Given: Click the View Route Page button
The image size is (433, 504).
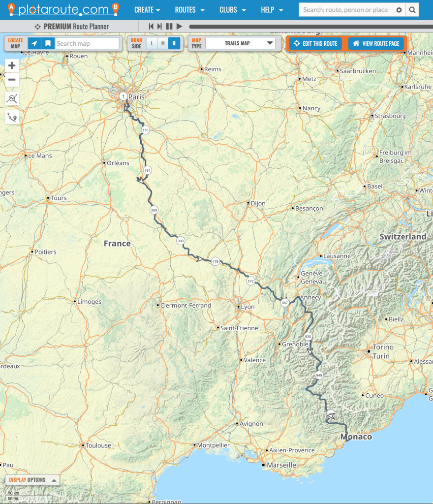Looking at the screenshot, I should coord(376,43).
